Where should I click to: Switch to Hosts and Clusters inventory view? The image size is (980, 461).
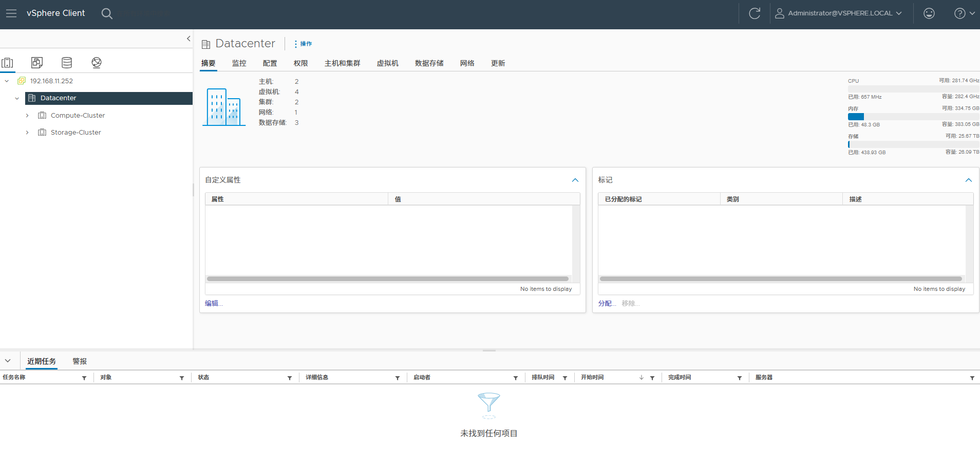(x=7, y=63)
